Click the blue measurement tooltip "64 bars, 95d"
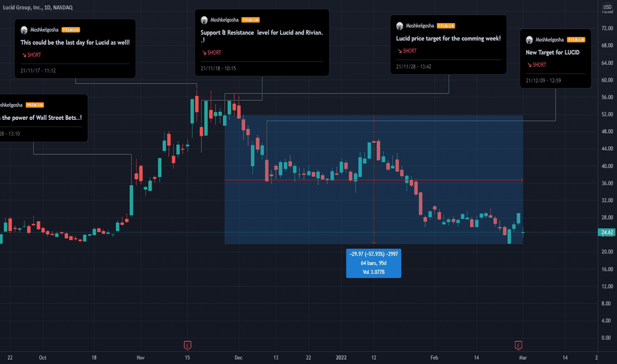The height and width of the screenshot is (364, 617). 373,263
